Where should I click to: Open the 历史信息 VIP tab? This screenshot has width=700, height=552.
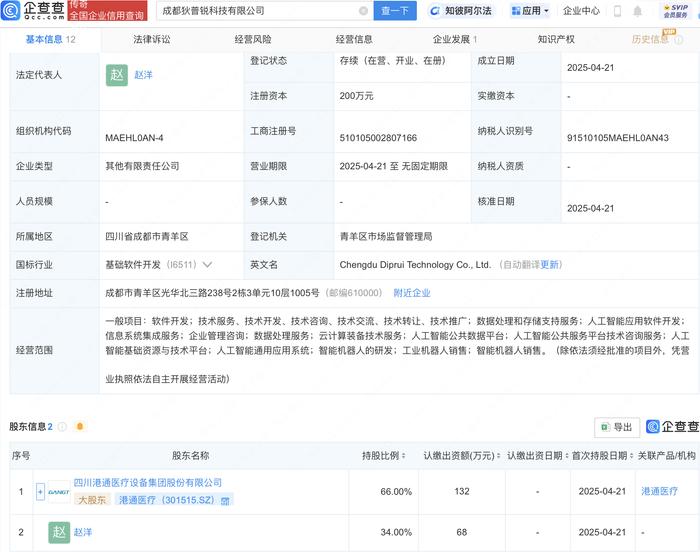[650, 39]
